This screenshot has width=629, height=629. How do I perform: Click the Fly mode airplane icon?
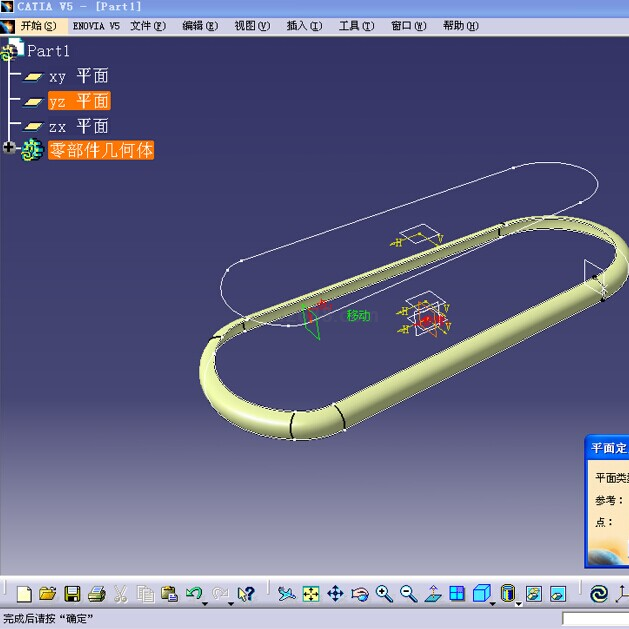pos(286,594)
